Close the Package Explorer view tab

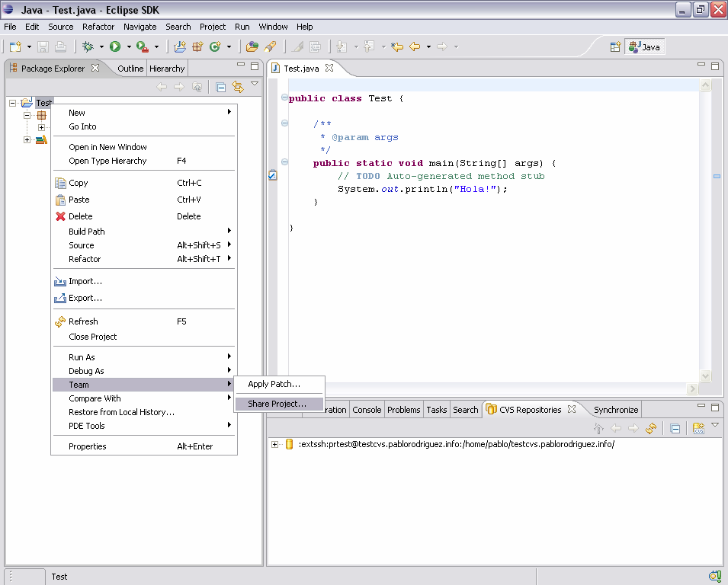(x=95, y=68)
